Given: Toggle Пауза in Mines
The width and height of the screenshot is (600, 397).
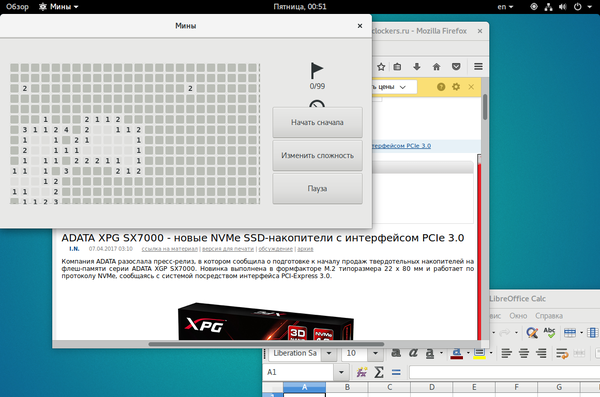Looking at the screenshot, I should 317,188.
